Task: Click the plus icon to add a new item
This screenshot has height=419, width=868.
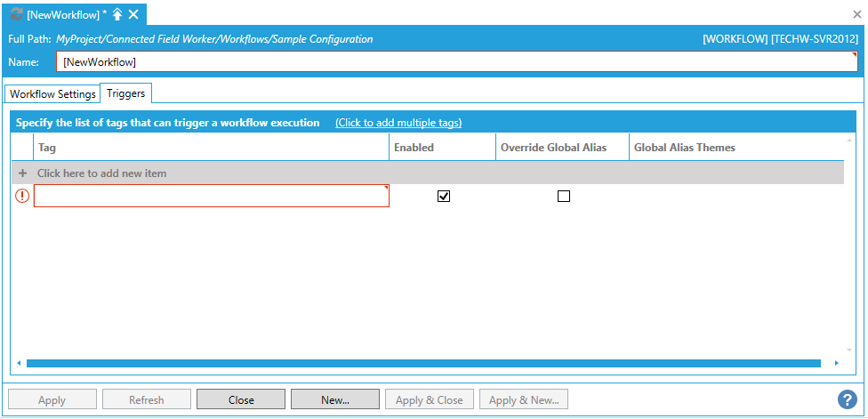Action: 23,173
